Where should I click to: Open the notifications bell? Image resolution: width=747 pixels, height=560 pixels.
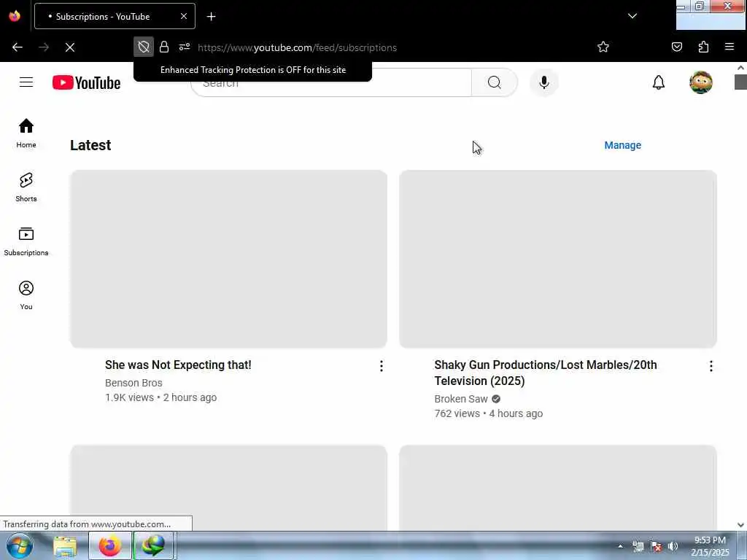point(659,82)
